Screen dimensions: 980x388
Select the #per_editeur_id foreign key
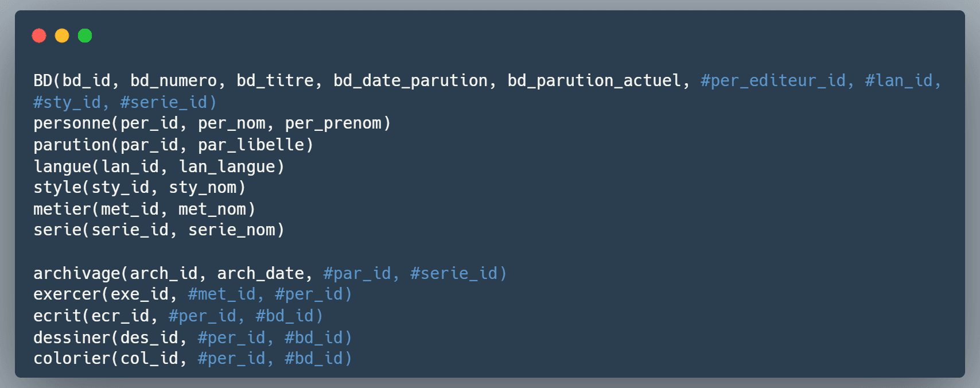[x=772, y=81]
